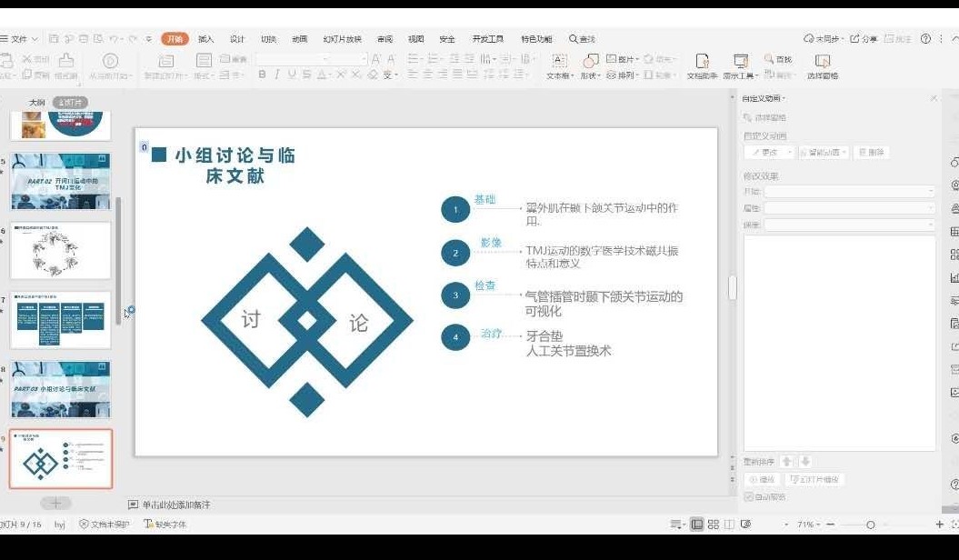Viewport: 959px width, 560px height.
Task: Insert a text box (文本框)
Action: (x=559, y=65)
